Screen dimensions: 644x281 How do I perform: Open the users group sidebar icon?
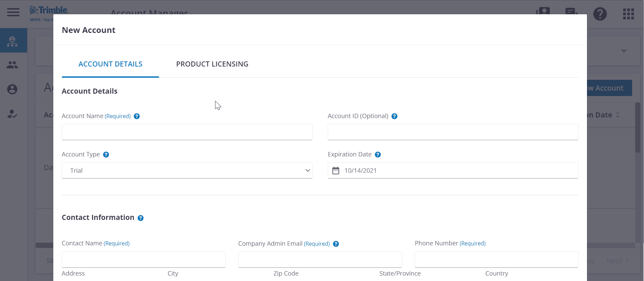(13, 65)
